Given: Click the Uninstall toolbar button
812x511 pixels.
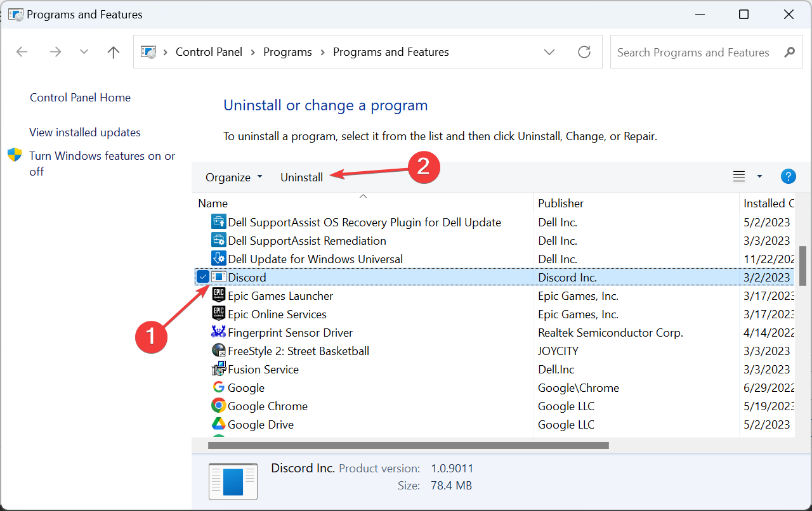Looking at the screenshot, I should tap(301, 177).
